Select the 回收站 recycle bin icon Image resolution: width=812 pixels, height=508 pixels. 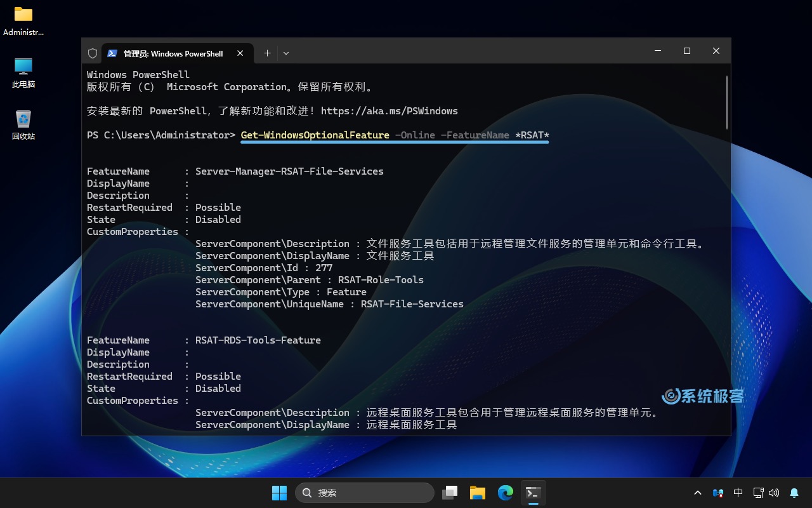23,124
